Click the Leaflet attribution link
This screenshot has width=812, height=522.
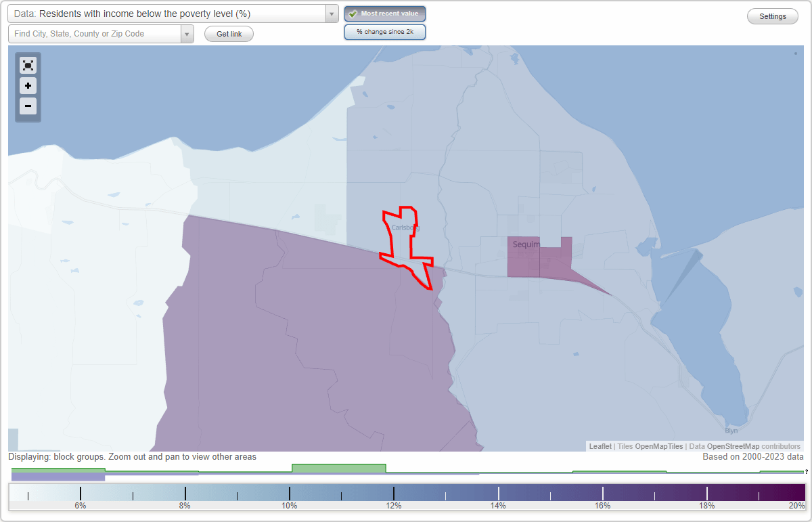pos(600,446)
